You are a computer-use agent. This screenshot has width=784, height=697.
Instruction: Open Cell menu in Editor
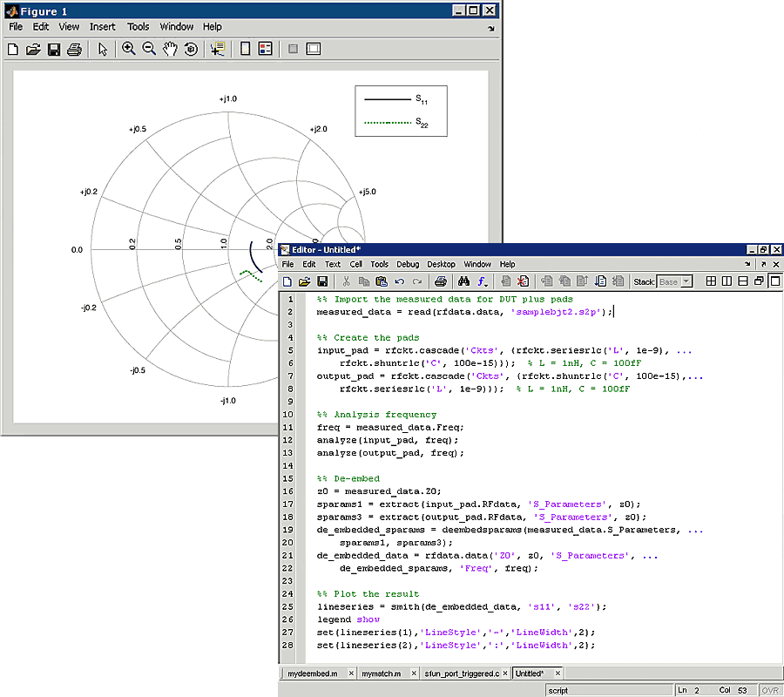click(x=356, y=264)
